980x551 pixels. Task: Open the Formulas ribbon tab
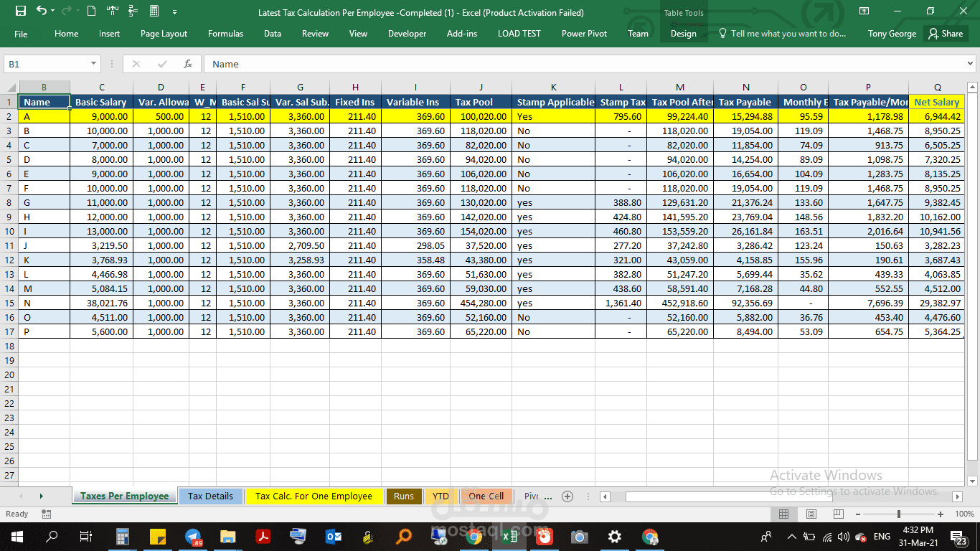(225, 34)
